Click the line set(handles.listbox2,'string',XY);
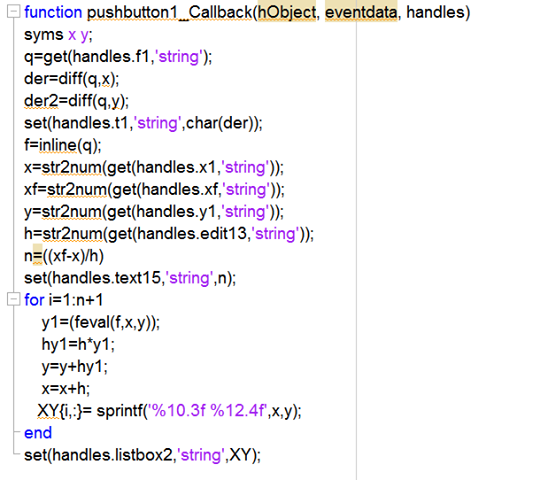 (143, 456)
